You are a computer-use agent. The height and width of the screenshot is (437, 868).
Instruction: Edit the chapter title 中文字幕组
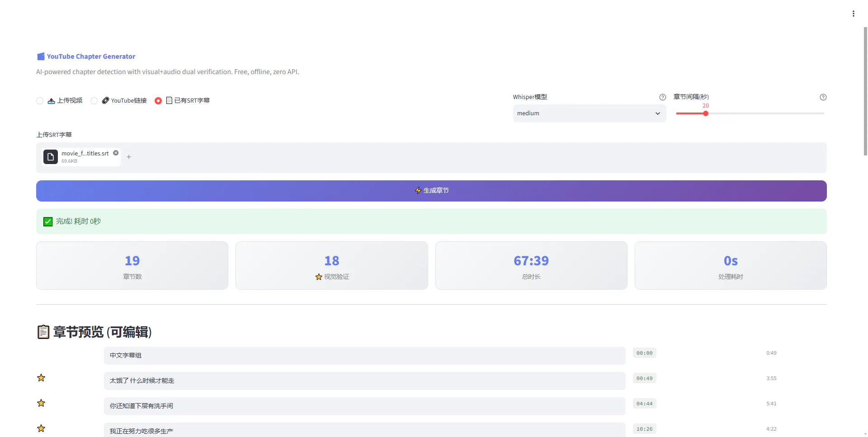click(x=364, y=356)
